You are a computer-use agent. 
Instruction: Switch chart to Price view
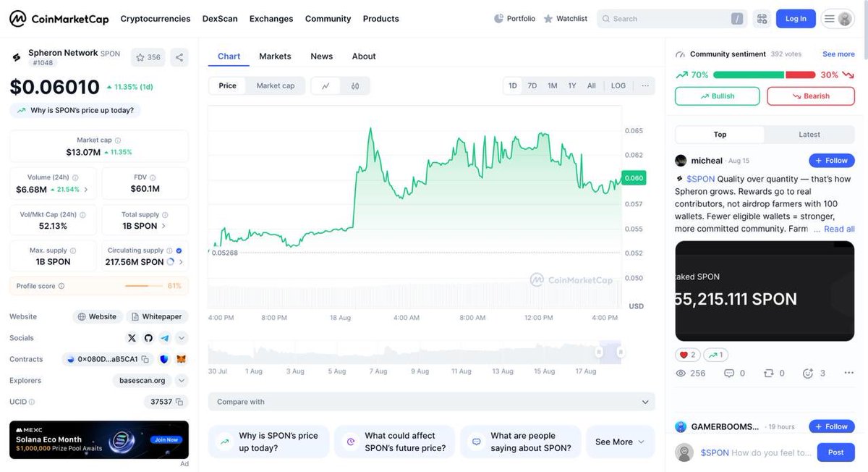228,86
